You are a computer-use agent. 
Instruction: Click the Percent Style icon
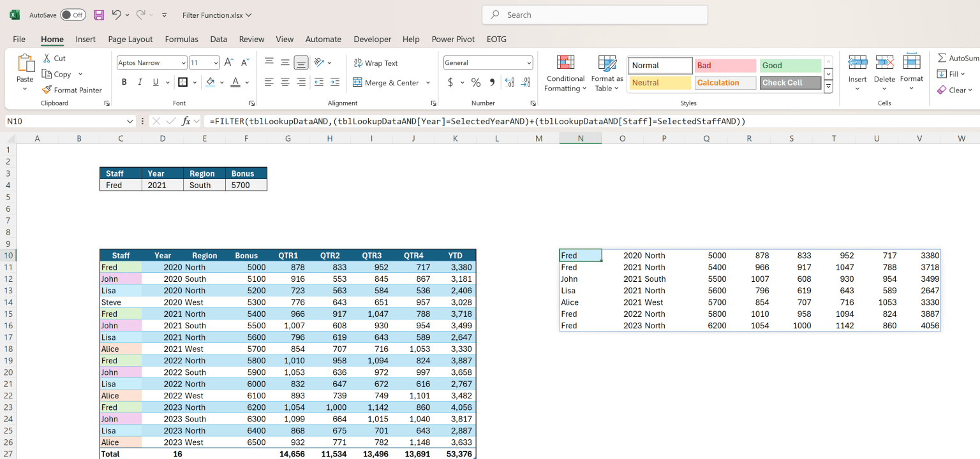point(475,82)
